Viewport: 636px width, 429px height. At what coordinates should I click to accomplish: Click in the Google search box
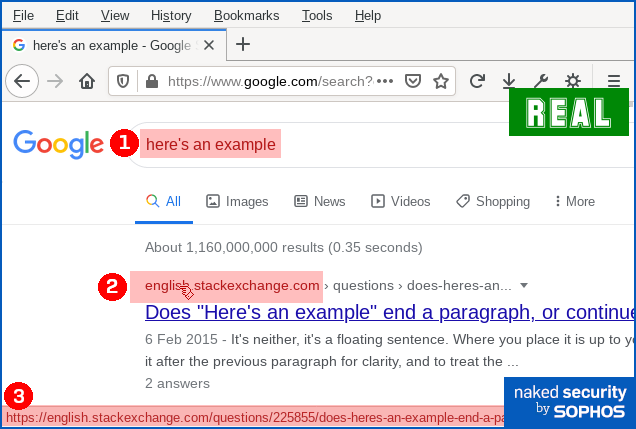pos(381,144)
